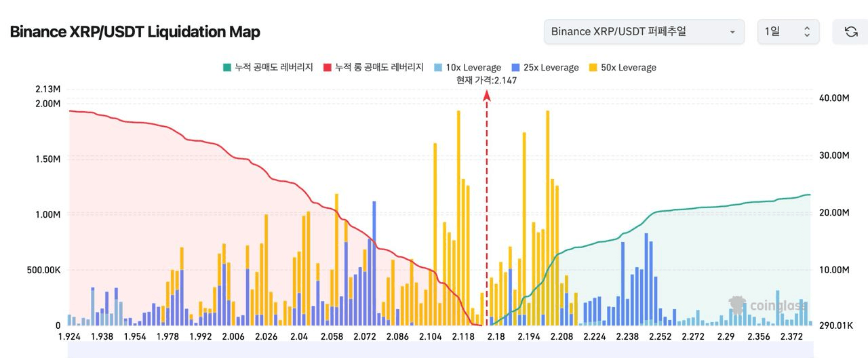This screenshot has width=868, height=358.
Task: Click the red 누적 롱 공매도 color swatch
Action: [328, 68]
